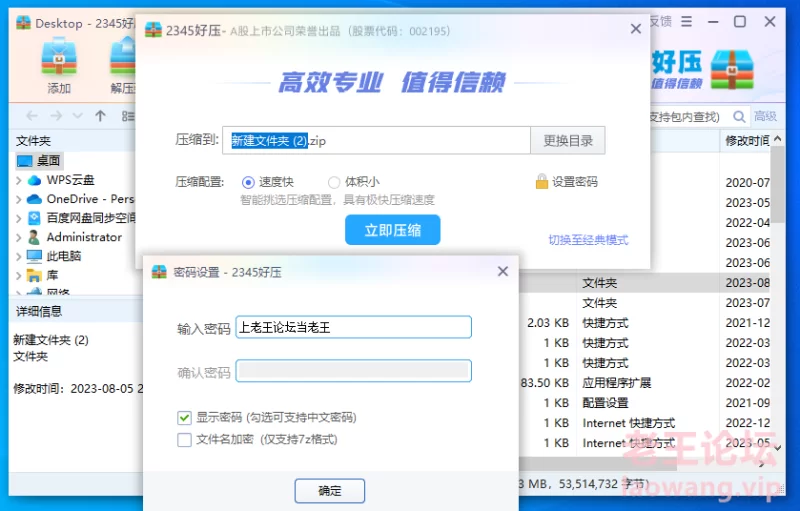The width and height of the screenshot is (800, 511).
Task: Close the 密码设置 dialog
Action: pyautogui.click(x=503, y=271)
